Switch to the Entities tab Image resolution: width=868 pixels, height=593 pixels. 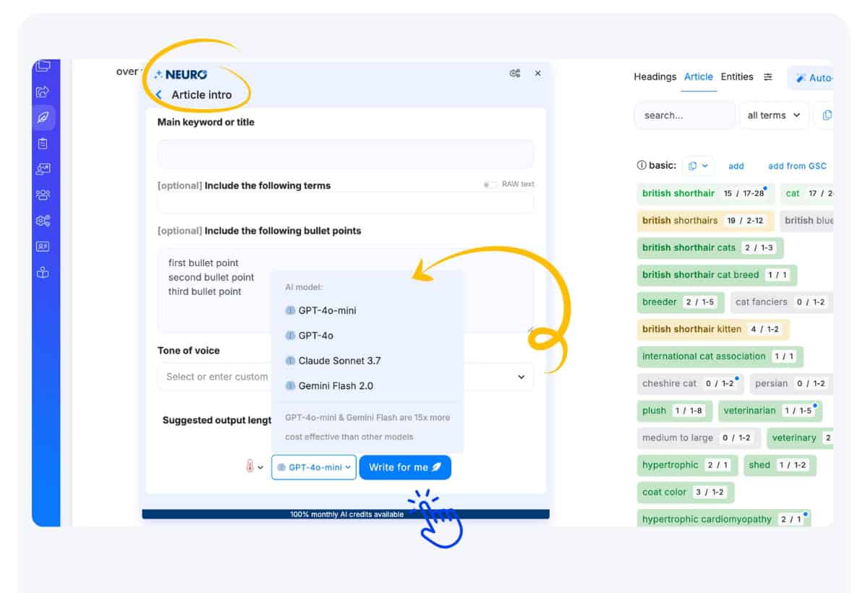click(x=737, y=77)
